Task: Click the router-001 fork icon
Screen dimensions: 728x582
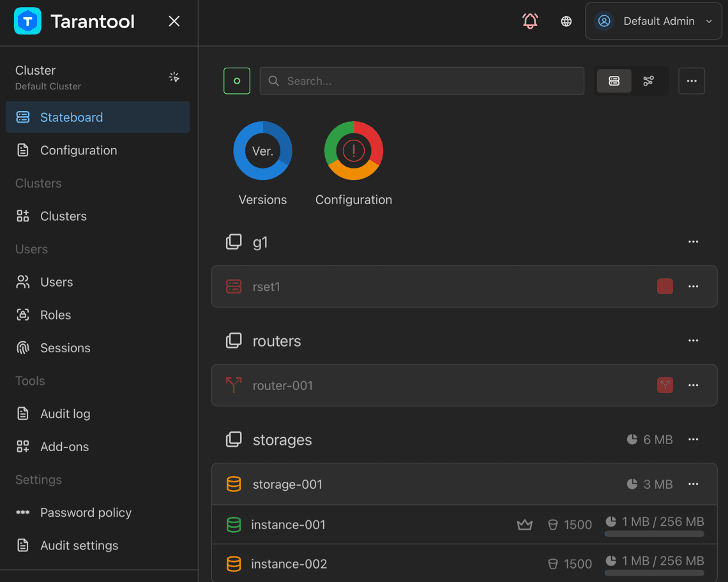Action: (x=234, y=385)
